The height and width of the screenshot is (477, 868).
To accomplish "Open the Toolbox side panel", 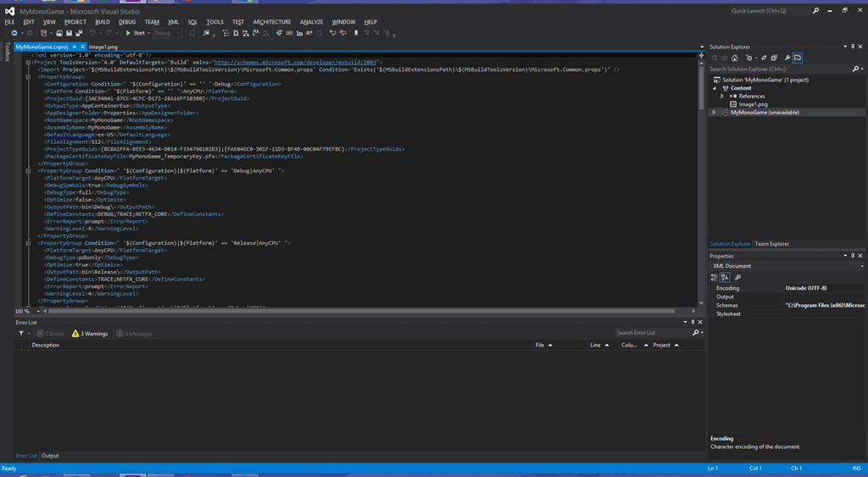I will (7, 51).
